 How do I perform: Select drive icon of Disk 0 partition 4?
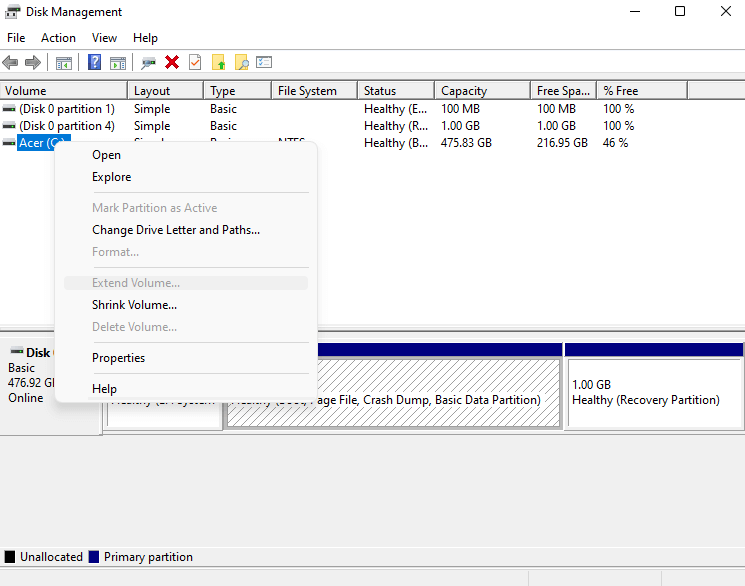[x=9, y=126]
